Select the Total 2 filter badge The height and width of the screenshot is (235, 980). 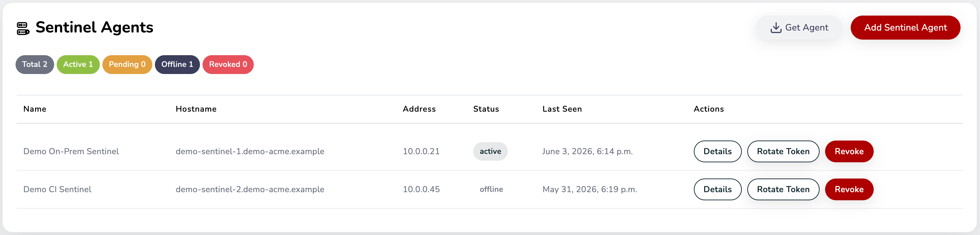point(35,64)
